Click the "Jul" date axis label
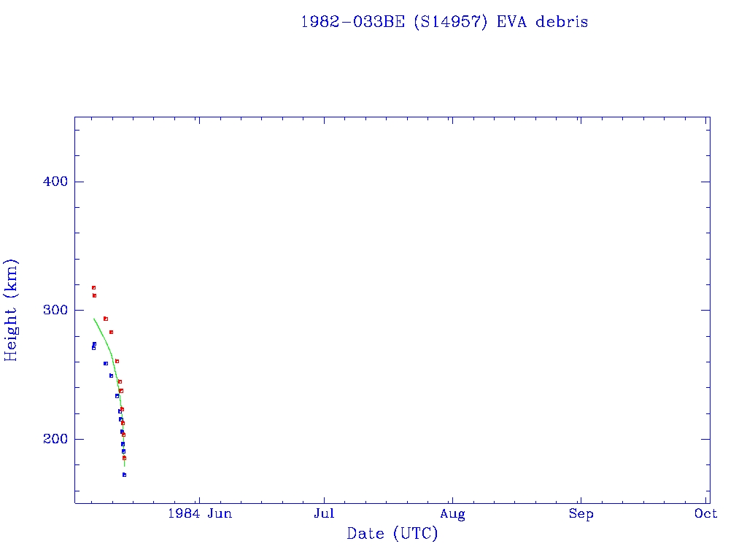747x560 pixels. pos(324,513)
